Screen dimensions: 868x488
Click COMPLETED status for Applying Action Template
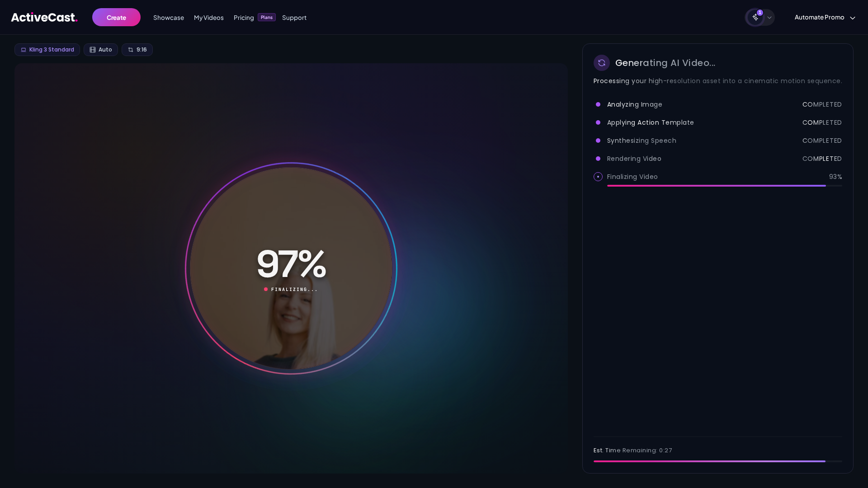click(822, 122)
